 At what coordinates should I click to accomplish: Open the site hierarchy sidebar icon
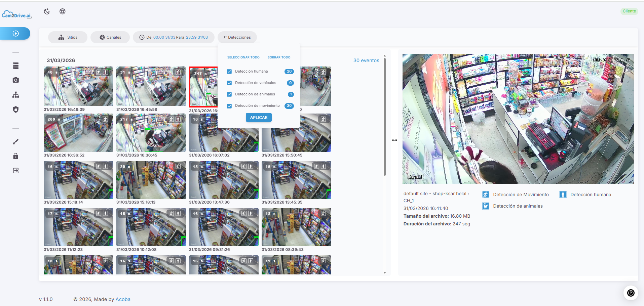16,95
